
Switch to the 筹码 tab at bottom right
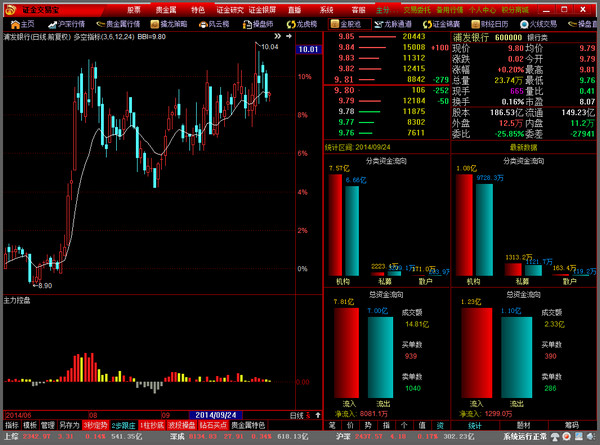coord(572,425)
